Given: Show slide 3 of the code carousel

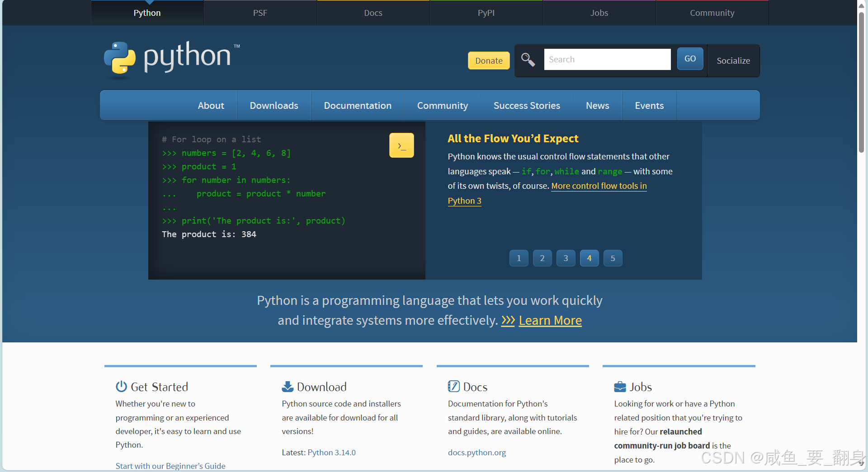Looking at the screenshot, I should [566, 258].
